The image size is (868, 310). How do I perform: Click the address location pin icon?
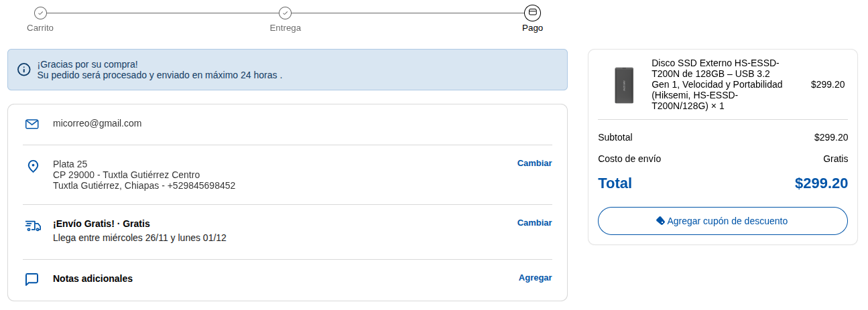point(32,166)
